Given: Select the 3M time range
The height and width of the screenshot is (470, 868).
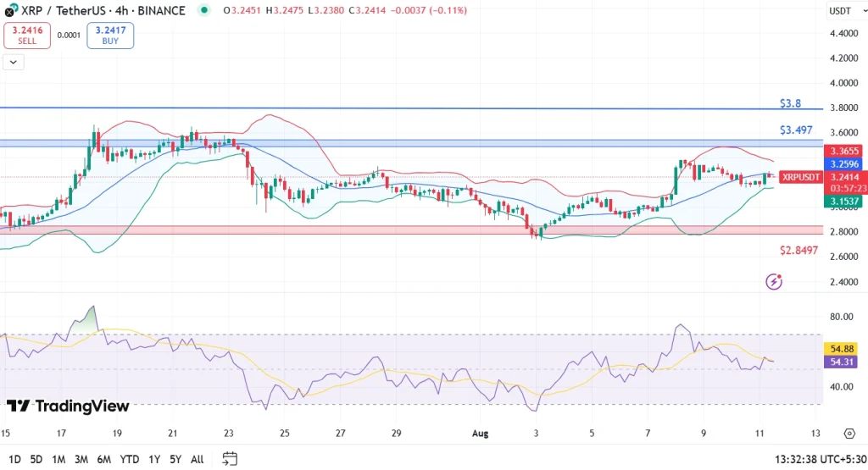Looking at the screenshot, I should tap(81, 459).
